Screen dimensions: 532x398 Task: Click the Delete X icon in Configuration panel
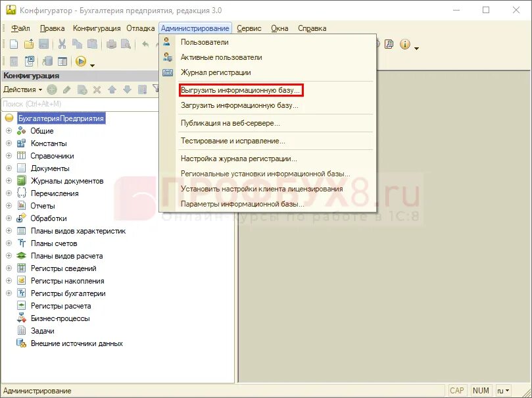pyautogui.click(x=97, y=89)
